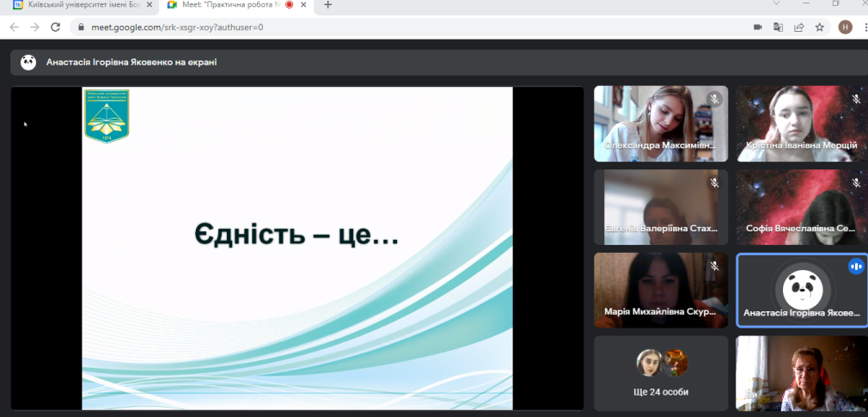Open a new browser tab

tap(327, 5)
